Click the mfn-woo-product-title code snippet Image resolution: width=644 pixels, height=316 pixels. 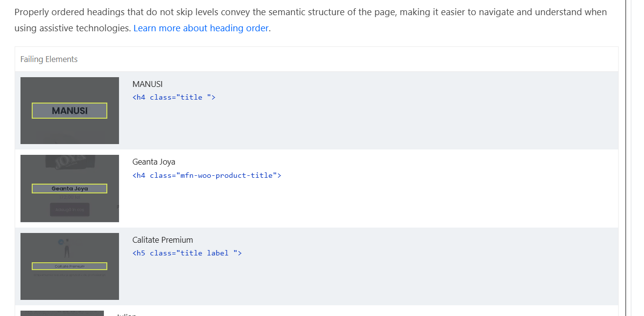(207, 175)
